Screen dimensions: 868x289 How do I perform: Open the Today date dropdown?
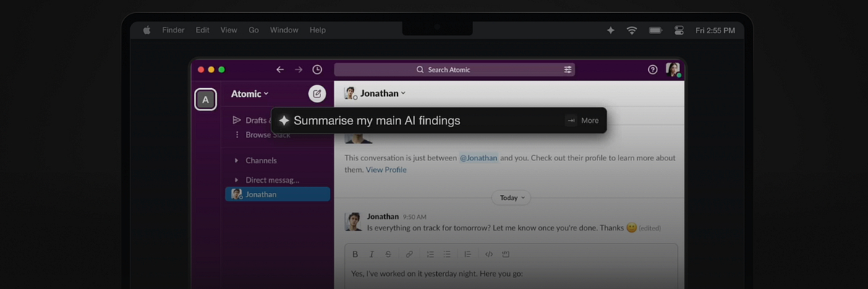[511, 197]
